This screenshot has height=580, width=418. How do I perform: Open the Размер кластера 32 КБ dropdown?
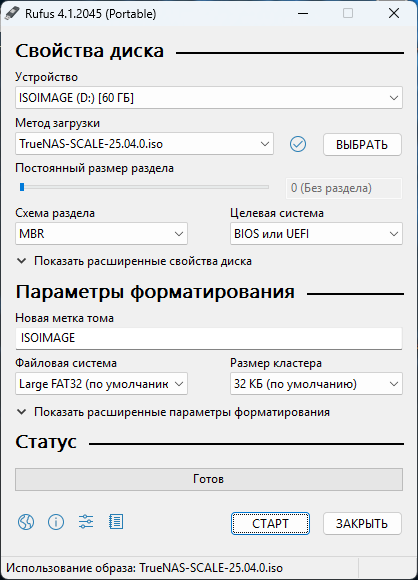[316, 384]
